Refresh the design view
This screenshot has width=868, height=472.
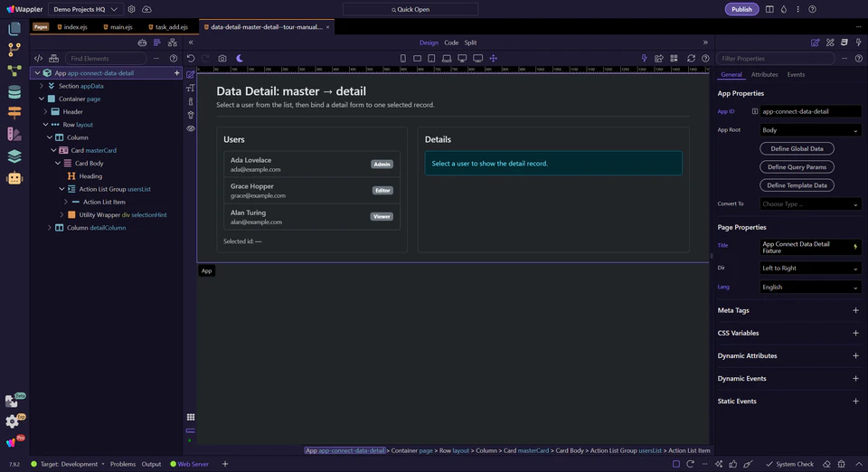(x=691, y=58)
